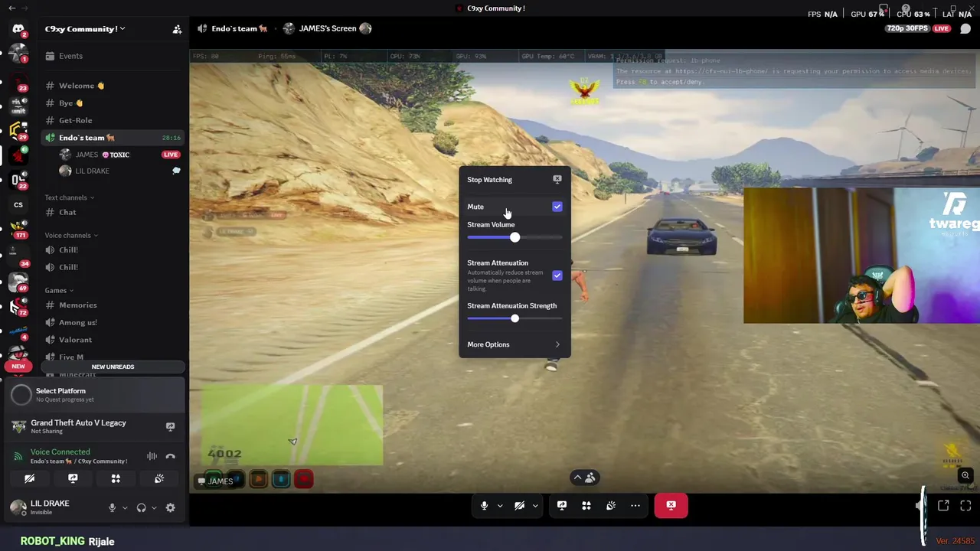Viewport: 980px width, 551px height.
Task: Open User Settings gear icon
Action: pyautogui.click(x=170, y=507)
